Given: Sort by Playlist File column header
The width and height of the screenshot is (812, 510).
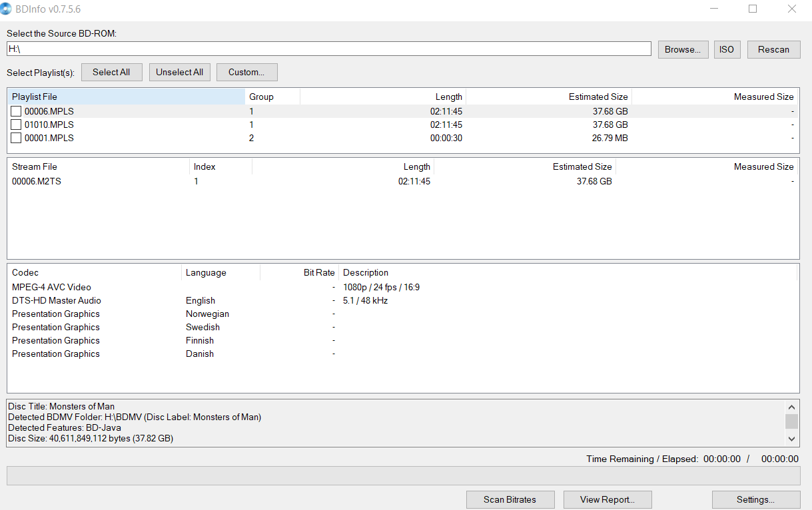Looking at the screenshot, I should click(127, 97).
